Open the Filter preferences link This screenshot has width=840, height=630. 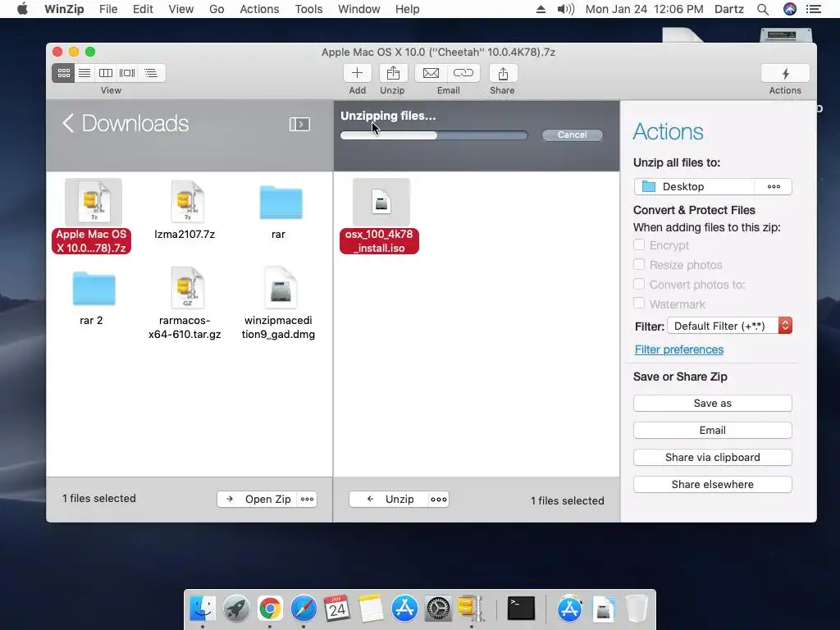[x=678, y=349]
